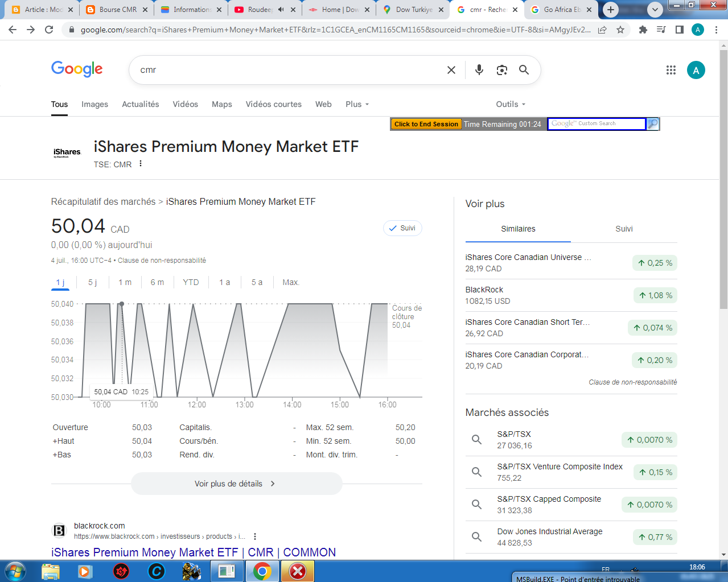
Task: Expand the Plus search filters dropdown
Action: pyautogui.click(x=357, y=104)
